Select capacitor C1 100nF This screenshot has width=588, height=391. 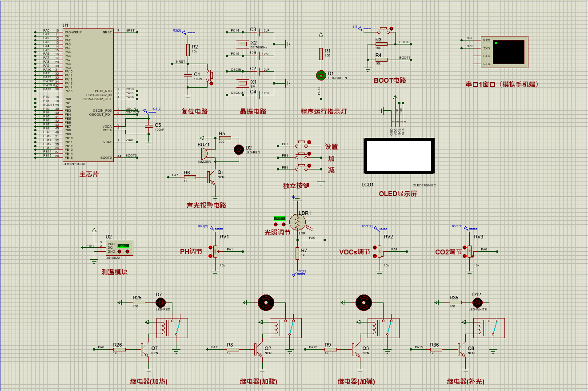tap(188, 76)
